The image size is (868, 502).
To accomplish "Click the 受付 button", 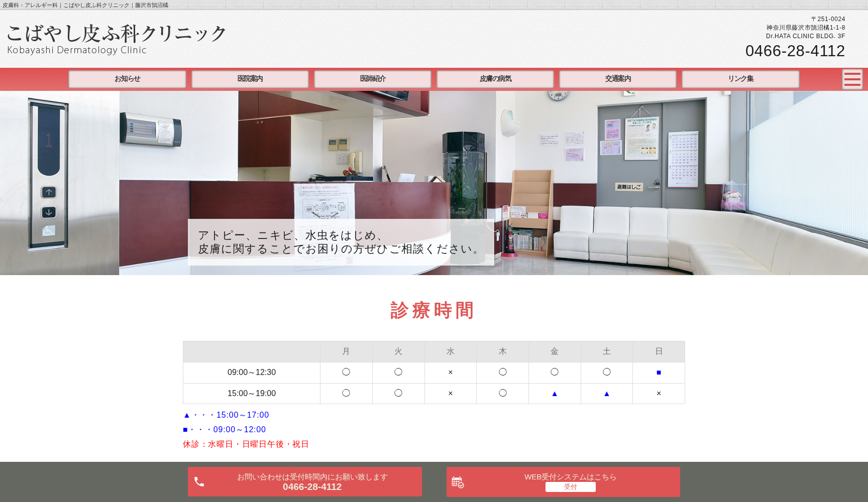I will click(571, 487).
